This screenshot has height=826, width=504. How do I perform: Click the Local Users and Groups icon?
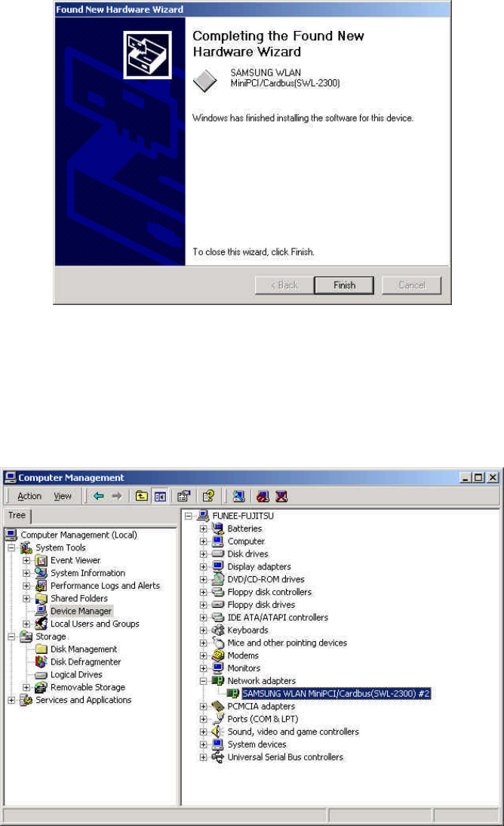pyautogui.click(x=41, y=624)
